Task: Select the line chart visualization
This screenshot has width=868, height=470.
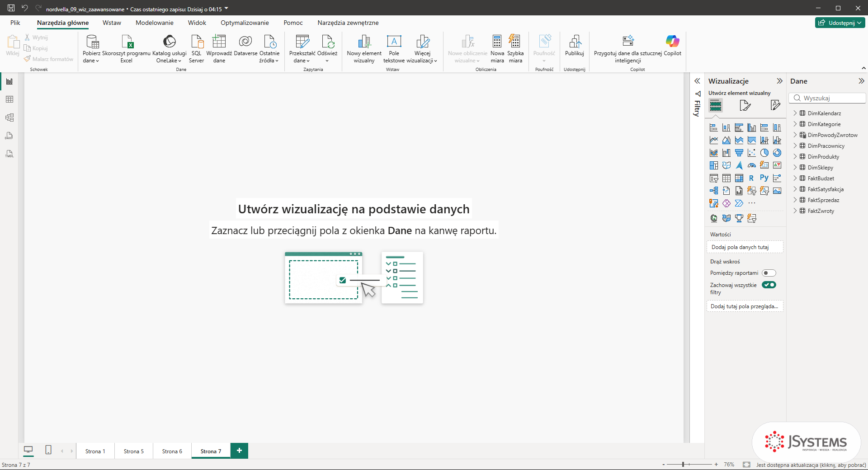Action: click(714, 140)
